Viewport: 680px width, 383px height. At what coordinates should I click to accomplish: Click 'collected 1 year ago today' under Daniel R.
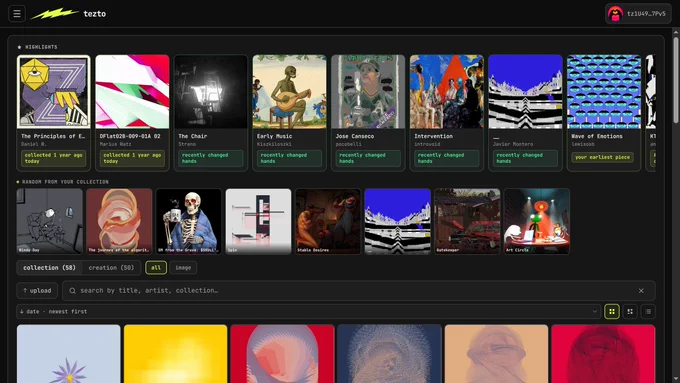point(53,158)
